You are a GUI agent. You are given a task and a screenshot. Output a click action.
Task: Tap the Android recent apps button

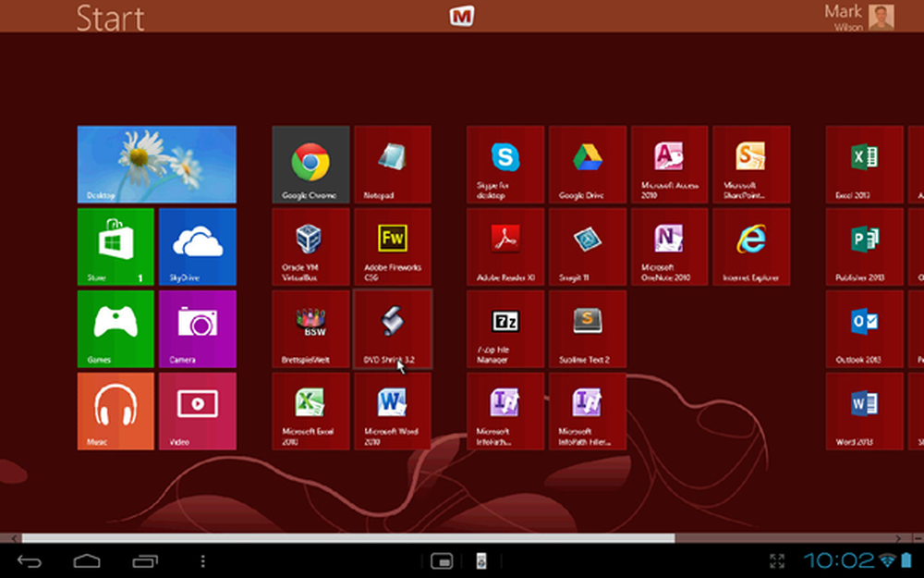point(145,561)
